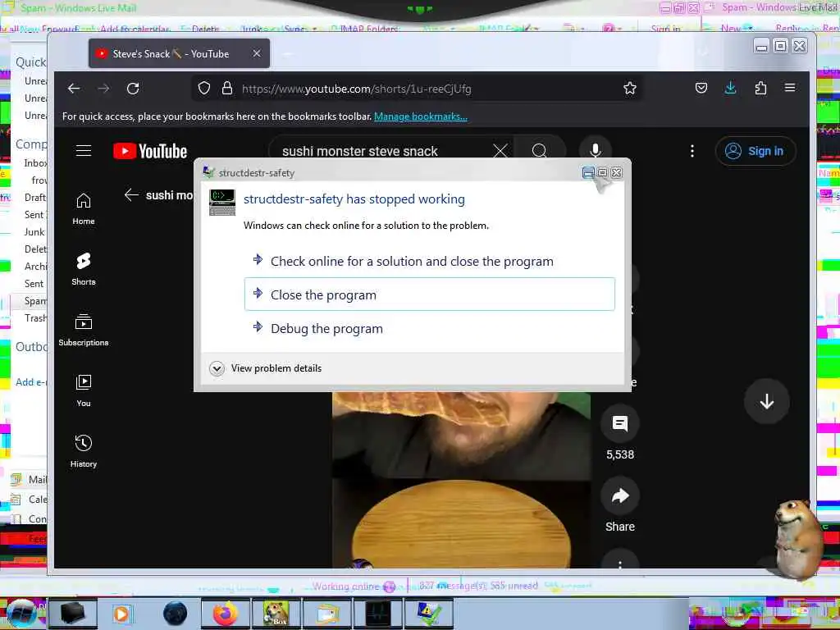The image size is (840, 630).
Task: Open Windows Start button
Action: (21, 612)
